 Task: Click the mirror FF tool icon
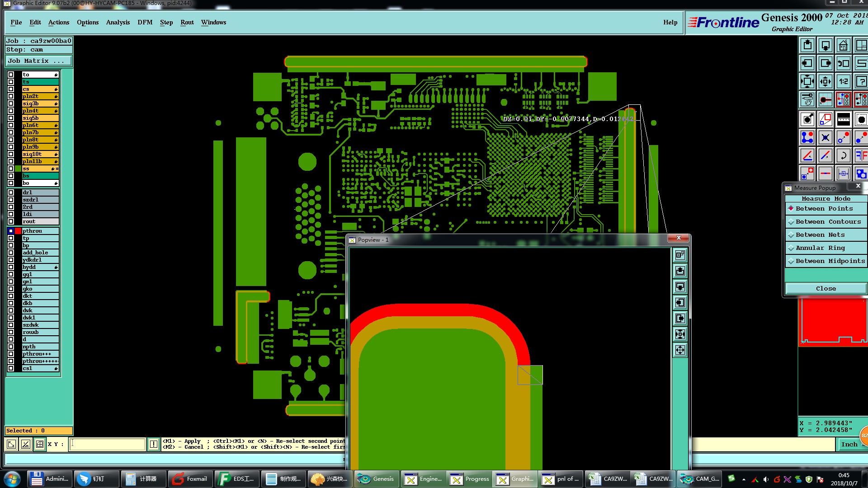pyautogui.click(x=861, y=156)
